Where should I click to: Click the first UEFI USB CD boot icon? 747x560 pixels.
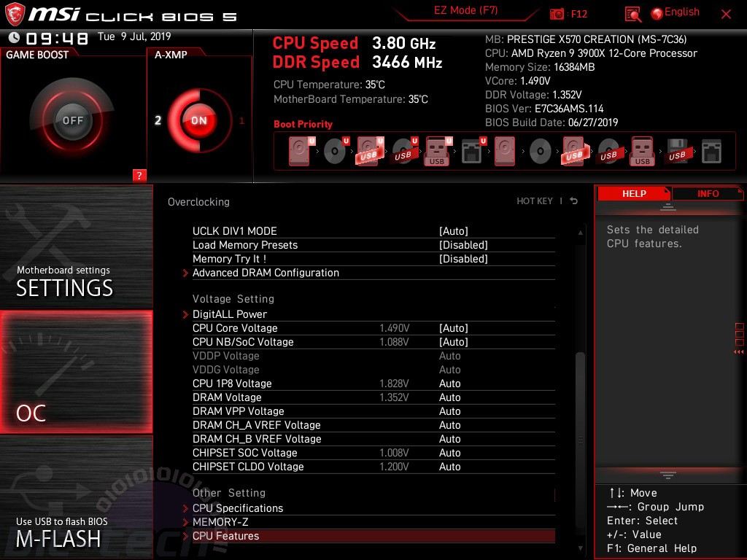click(403, 152)
